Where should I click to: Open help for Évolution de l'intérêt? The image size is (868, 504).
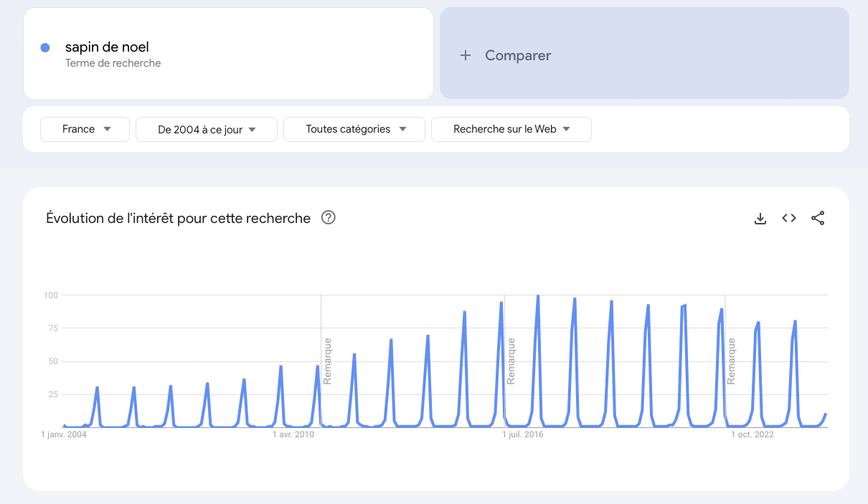[x=329, y=218]
